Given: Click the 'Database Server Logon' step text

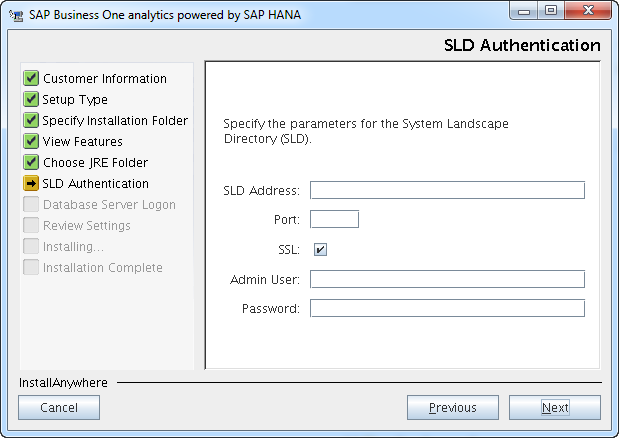Looking at the screenshot, I should click(x=109, y=205).
